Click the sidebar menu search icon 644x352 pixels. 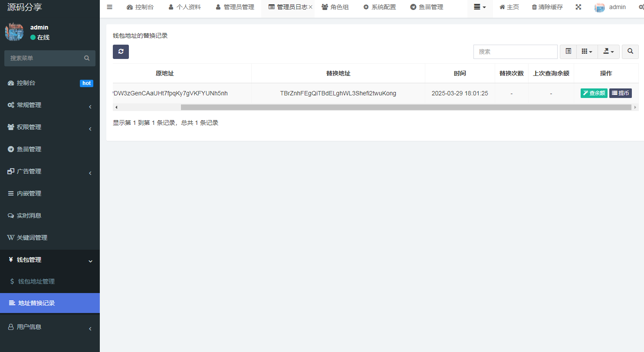87,58
